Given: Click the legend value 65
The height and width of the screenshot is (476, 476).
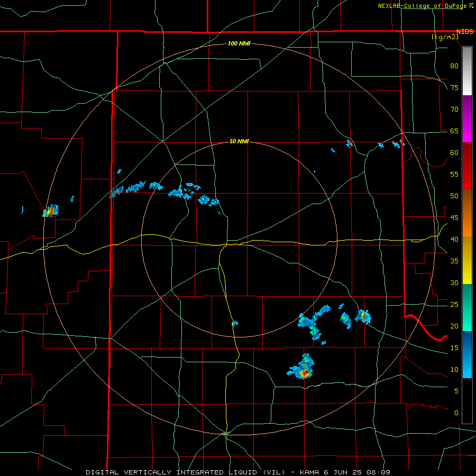Looking at the screenshot, I should pyautogui.click(x=454, y=131).
